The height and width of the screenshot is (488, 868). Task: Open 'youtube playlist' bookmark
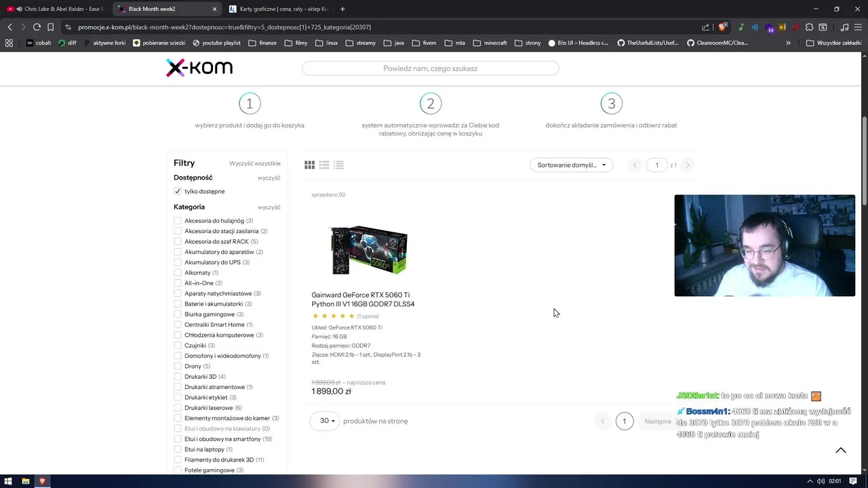click(217, 43)
